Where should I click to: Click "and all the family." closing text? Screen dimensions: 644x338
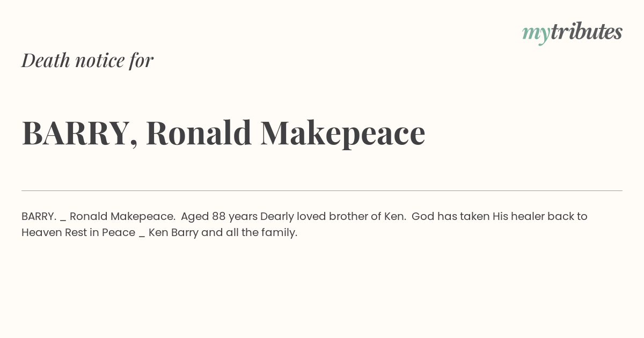(249, 233)
